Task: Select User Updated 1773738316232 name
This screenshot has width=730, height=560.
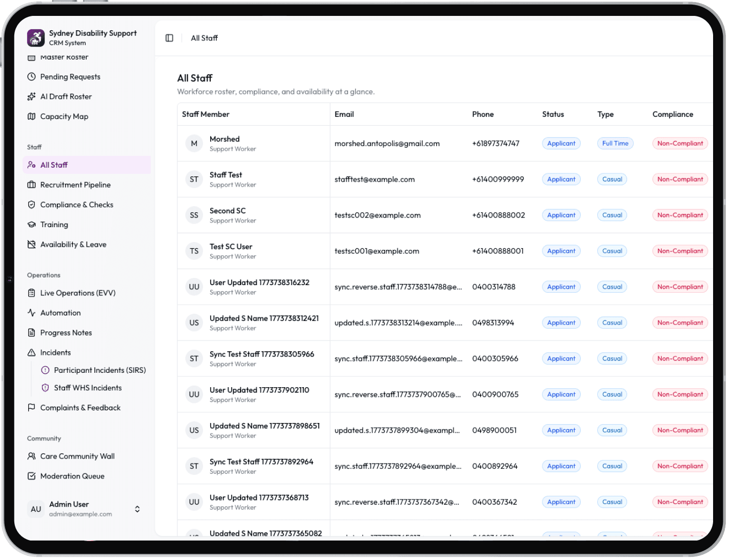Action: (x=259, y=283)
